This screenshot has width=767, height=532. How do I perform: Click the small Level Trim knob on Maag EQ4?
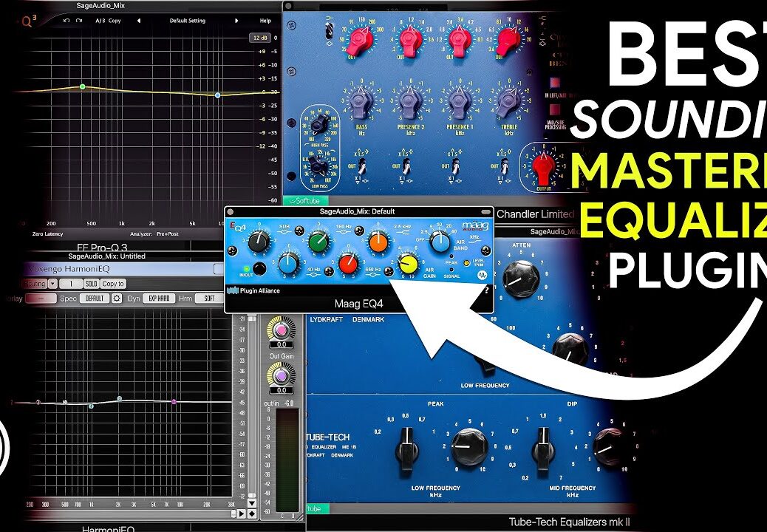click(x=467, y=263)
